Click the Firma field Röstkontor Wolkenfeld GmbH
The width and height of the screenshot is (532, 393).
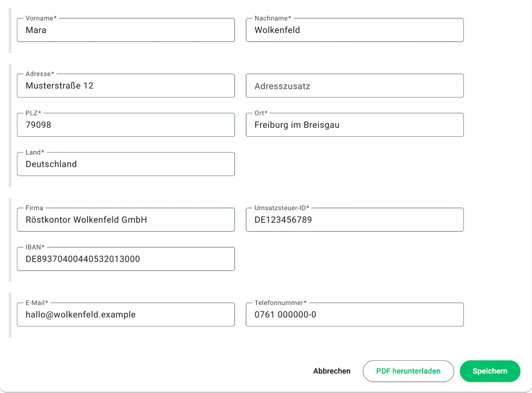pos(126,219)
